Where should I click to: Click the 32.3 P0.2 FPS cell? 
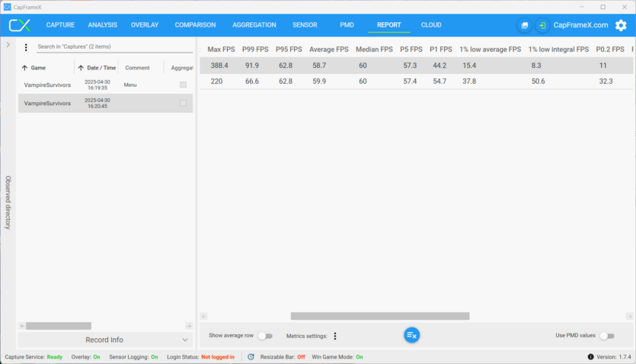pos(606,81)
